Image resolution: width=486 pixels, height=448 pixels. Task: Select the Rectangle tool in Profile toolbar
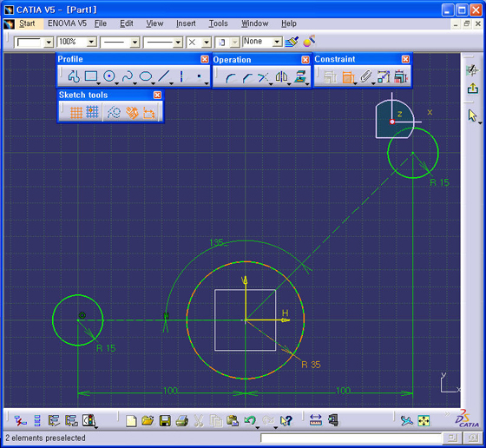(x=91, y=76)
